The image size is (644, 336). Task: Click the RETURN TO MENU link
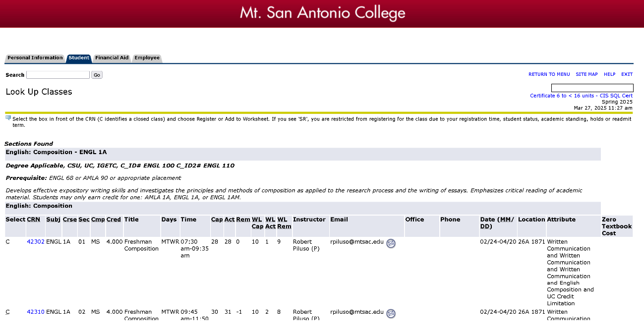[549, 74]
